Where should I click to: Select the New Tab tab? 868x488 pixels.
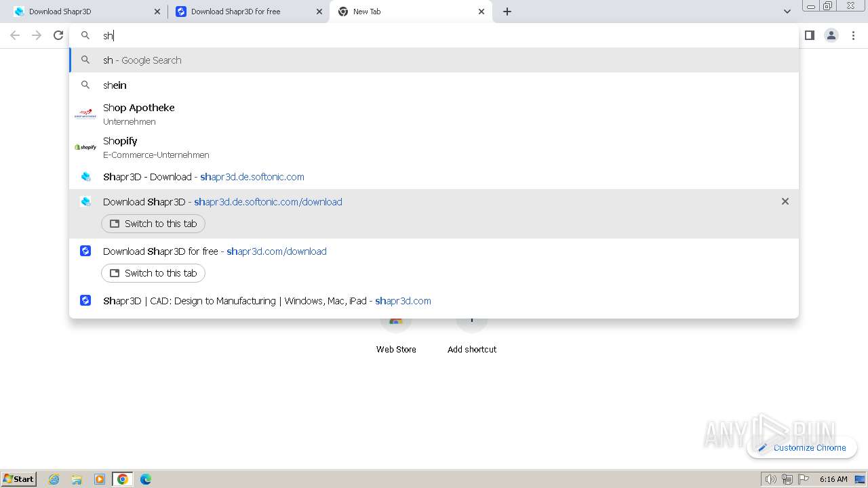tap(410, 12)
